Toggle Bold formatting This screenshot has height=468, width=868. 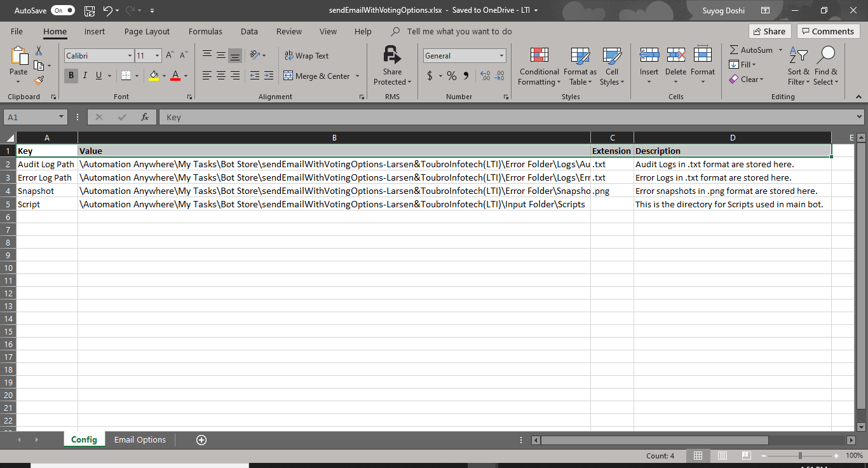(x=71, y=76)
